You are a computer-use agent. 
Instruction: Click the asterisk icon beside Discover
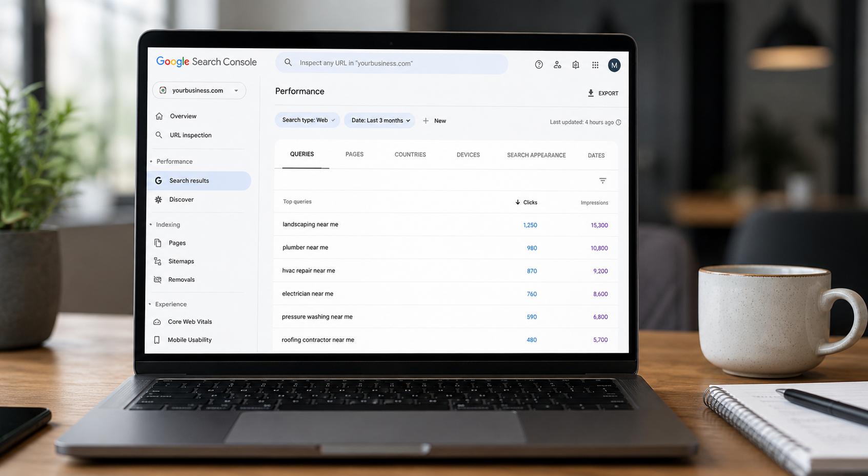(x=158, y=199)
